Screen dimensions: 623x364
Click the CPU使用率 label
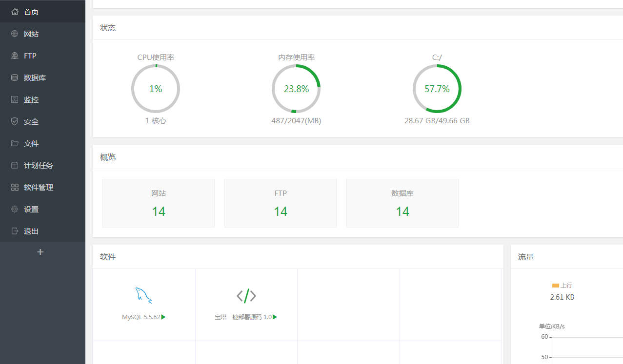156,57
